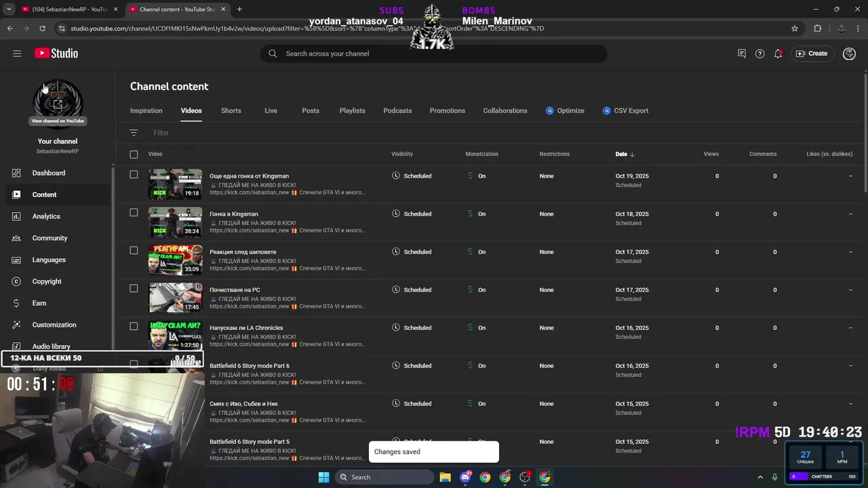The width and height of the screenshot is (868, 488).
Task: Switch to the Shorts tab
Action: [x=231, y=110]
